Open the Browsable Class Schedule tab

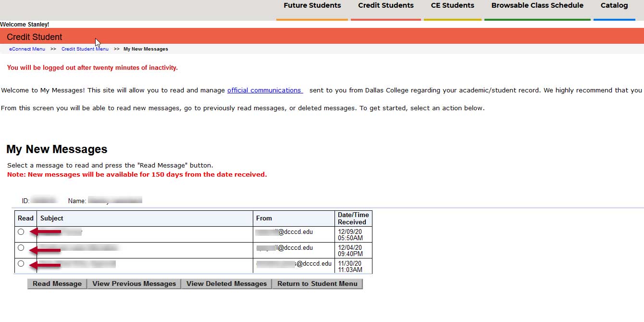tap(537, 5)
